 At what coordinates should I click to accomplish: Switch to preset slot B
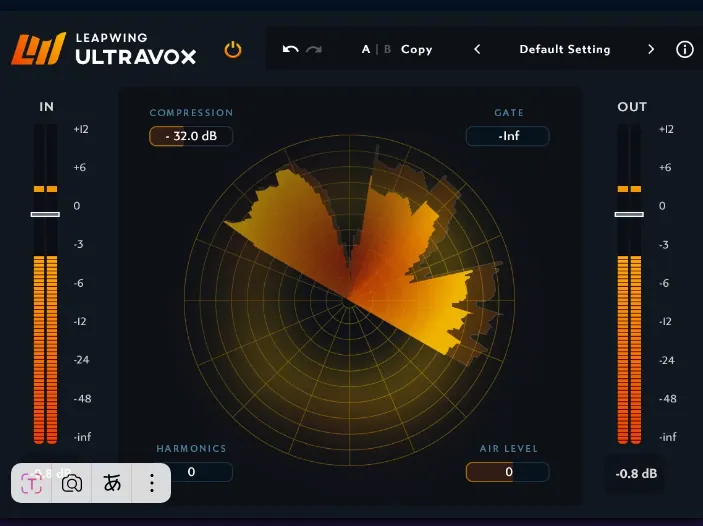(386, 49)
